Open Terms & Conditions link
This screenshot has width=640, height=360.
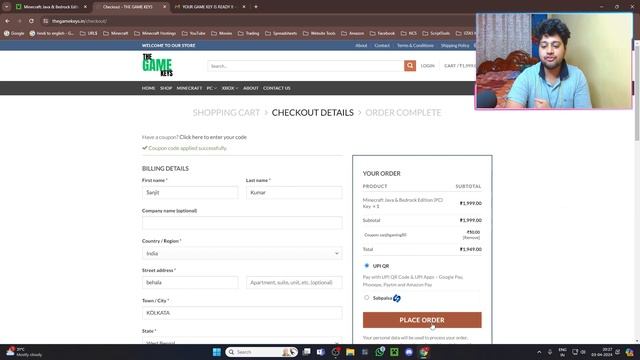point(415,46)
